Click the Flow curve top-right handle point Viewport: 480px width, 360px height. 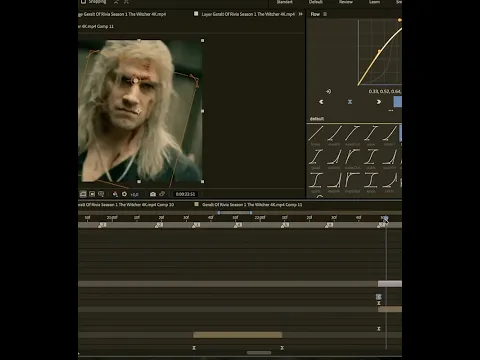[x=399, y=20]
